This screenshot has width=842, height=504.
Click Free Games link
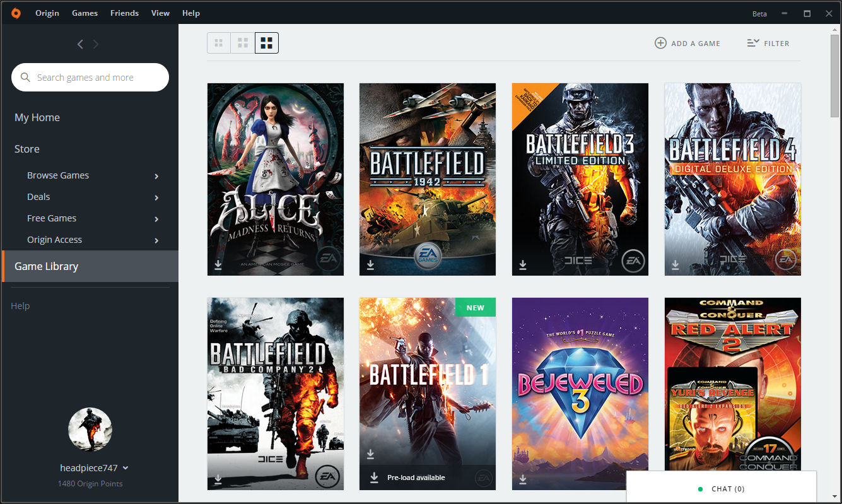(52, 218)
